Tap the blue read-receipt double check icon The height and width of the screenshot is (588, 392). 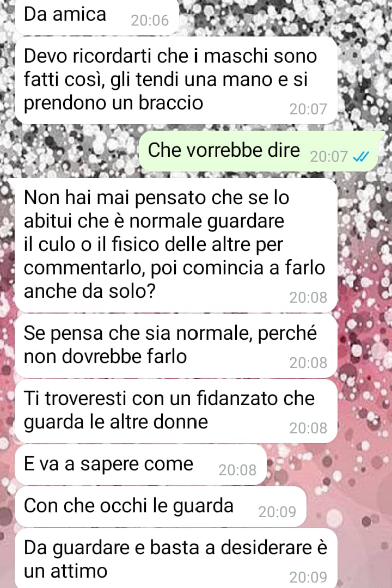click(x=361, y=156)
